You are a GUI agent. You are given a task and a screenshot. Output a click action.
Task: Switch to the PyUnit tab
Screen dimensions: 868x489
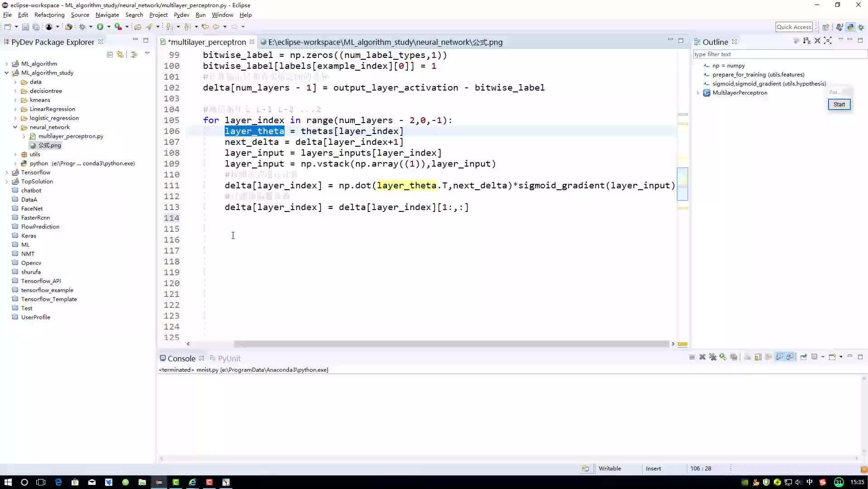tap(225, 359)
